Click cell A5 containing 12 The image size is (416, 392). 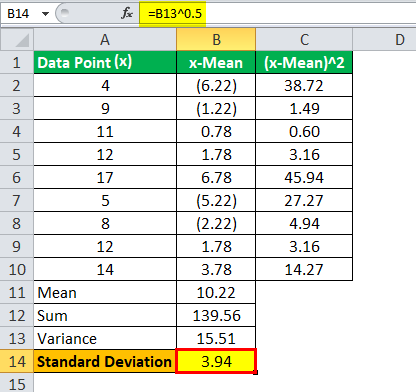click(x=105, y=154)
